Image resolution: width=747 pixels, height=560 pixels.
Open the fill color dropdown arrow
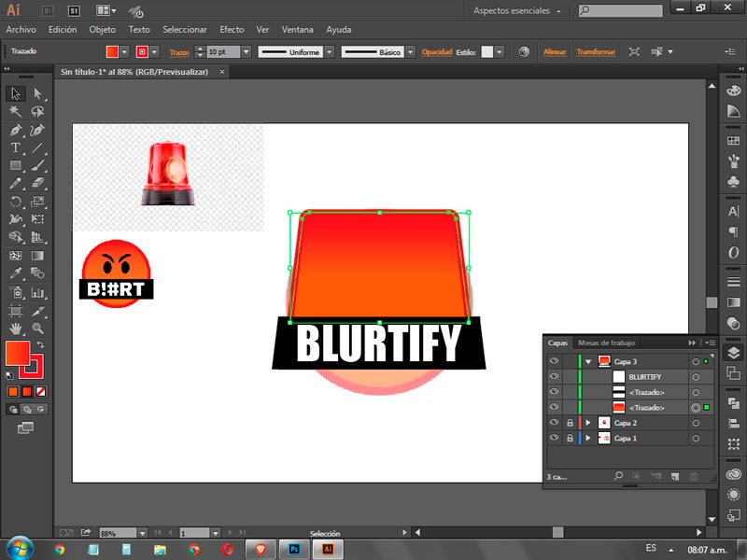124,52
